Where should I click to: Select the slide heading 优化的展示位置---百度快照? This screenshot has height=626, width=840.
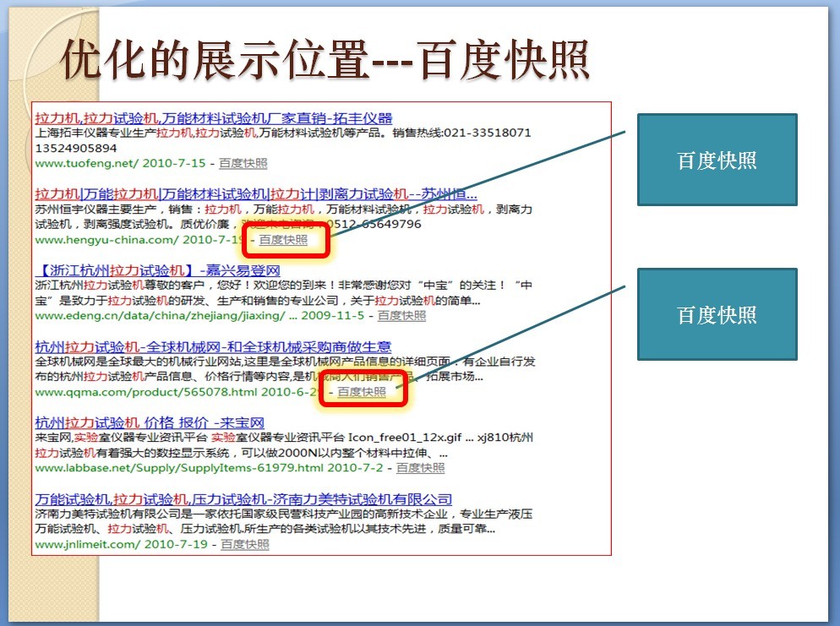[325, 59]
